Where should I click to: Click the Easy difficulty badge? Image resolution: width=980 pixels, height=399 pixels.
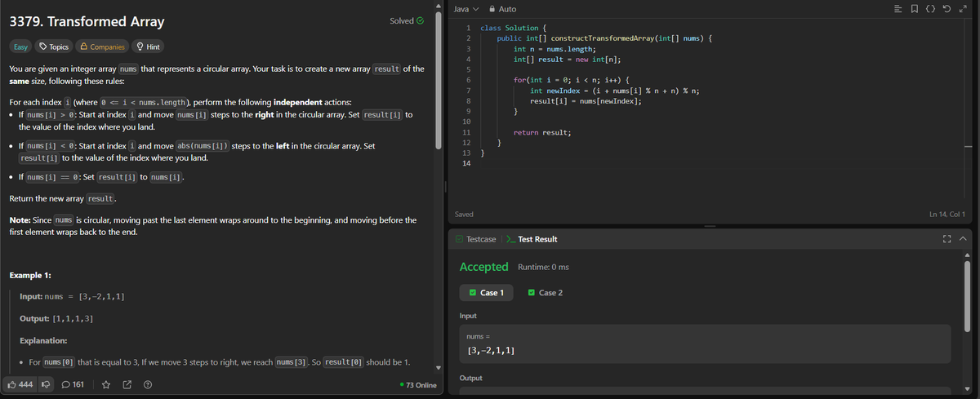click(x=21, y=47)
